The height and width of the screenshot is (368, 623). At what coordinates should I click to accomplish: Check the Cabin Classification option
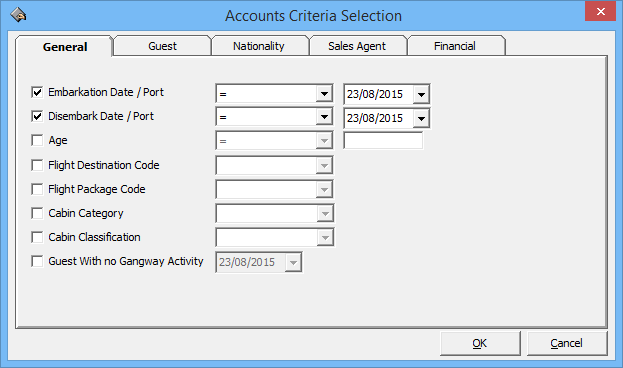tap(37, 237)
